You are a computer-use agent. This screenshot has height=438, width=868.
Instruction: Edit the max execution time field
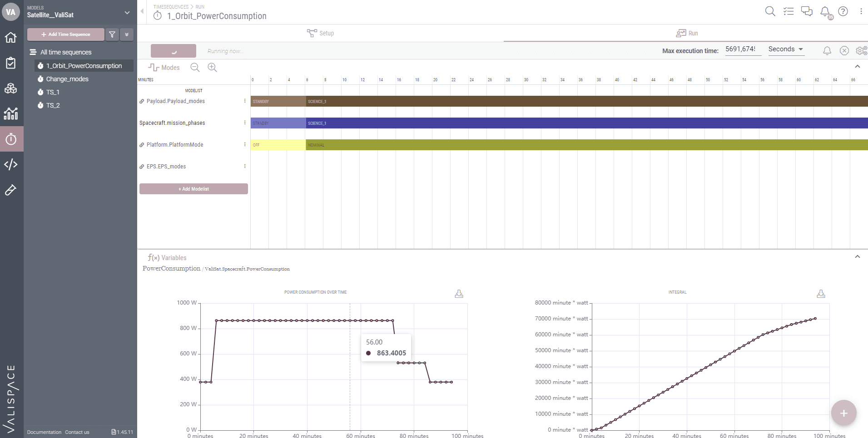pyautogui.click(x=742, y=49)
